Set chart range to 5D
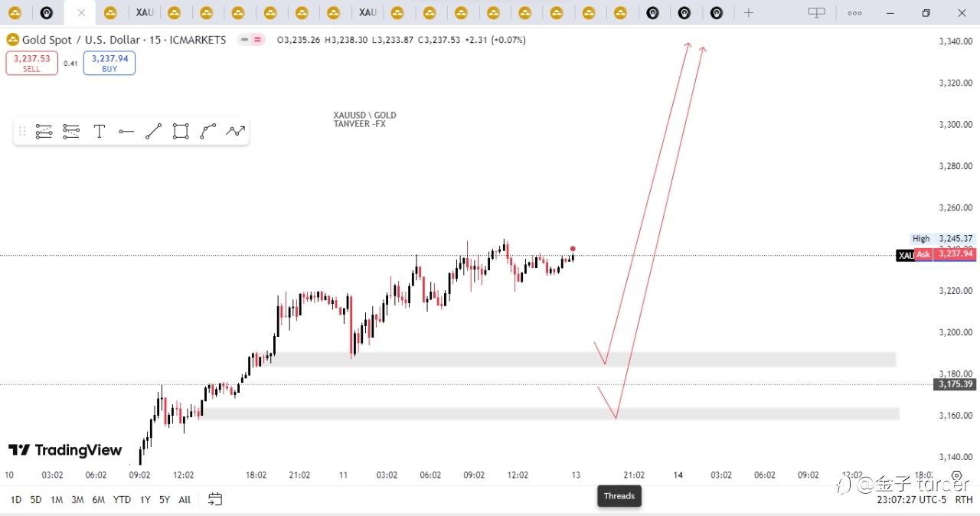The width and height of the screenshot is (980, 516). [36, 500]
